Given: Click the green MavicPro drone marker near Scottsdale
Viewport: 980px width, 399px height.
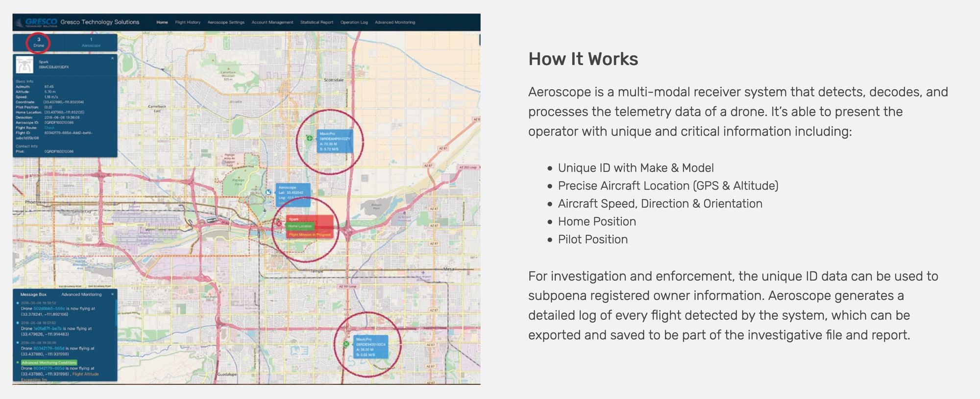Looking at the screenshot, I should 310,138.
